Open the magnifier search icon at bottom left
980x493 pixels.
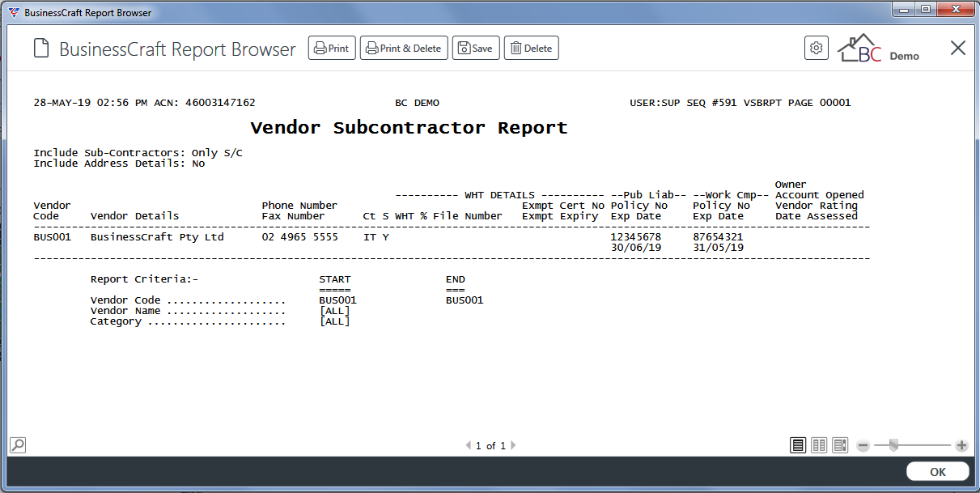click(17, 444)
